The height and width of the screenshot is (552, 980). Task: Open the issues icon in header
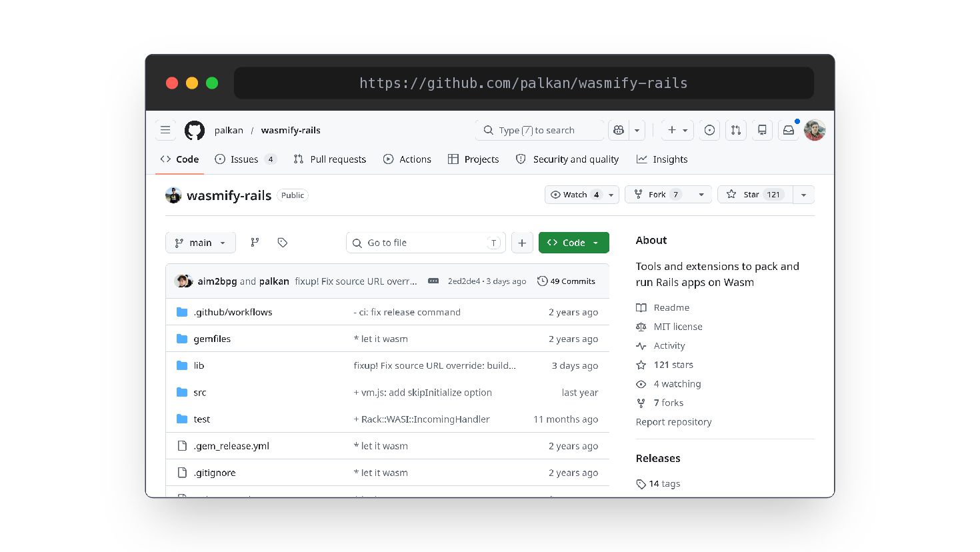(x=709, y=130)
